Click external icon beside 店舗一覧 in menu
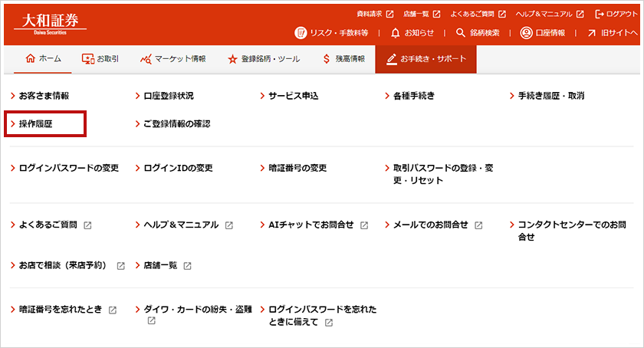Viewport: 644px width, 348px height. 187,266
